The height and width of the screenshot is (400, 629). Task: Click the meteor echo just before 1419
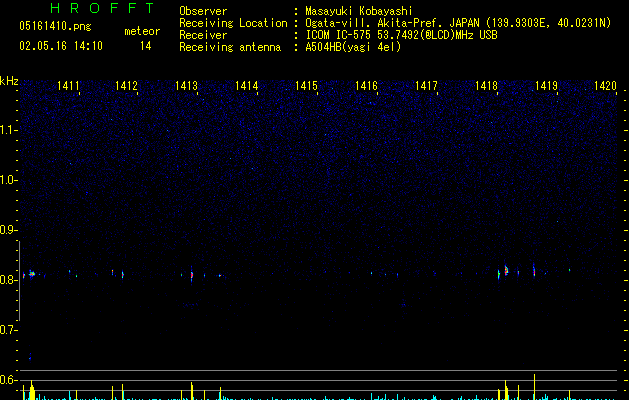tap(534, 271)
